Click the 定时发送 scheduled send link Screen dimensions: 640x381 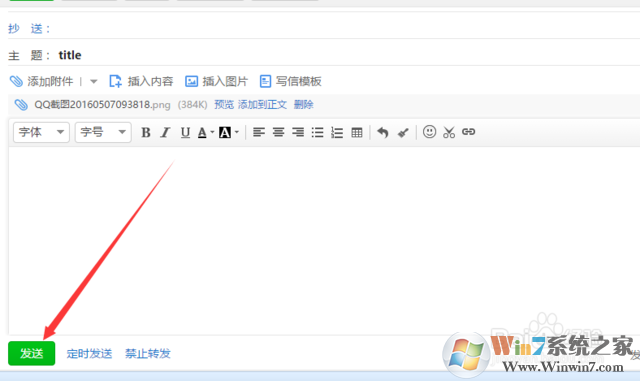89,354
